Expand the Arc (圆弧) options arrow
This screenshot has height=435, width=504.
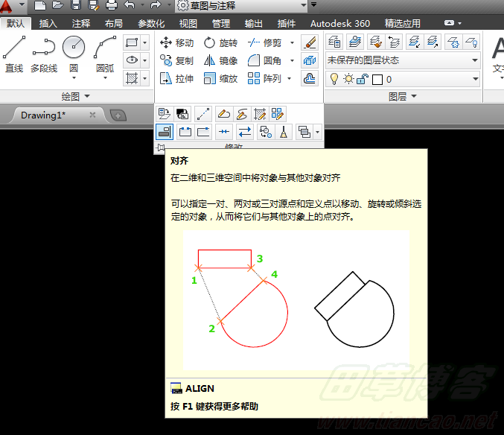coord(105,77)
